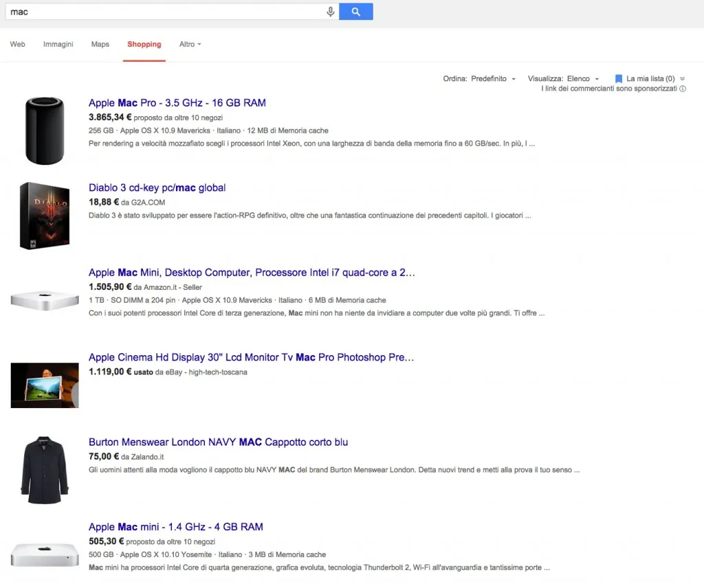This screenshot has width=704, height=588.
Task: Click the blue coat product thumbnail
Action: tap(44, 469)
